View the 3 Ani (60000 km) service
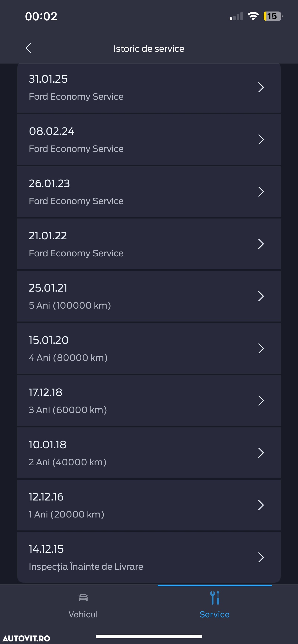The width and height of the screenshot is (298, 644). click(149, 401)
